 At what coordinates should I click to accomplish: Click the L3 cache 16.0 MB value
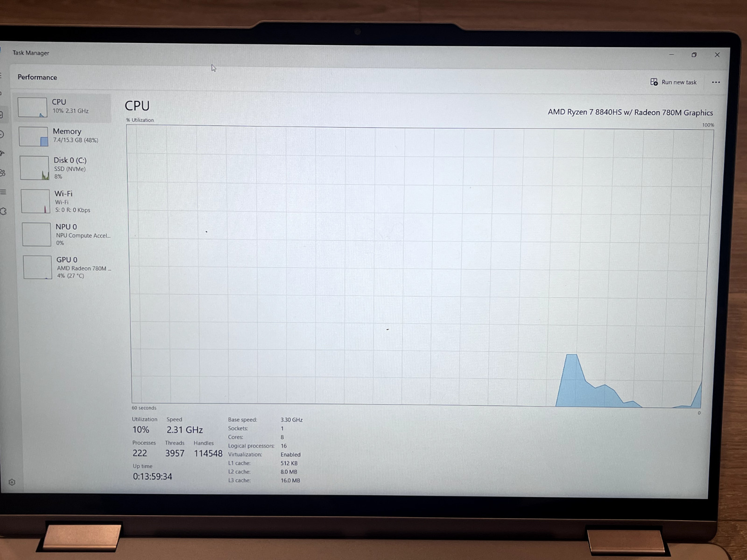pyautogui.click(x=290, y=481)
